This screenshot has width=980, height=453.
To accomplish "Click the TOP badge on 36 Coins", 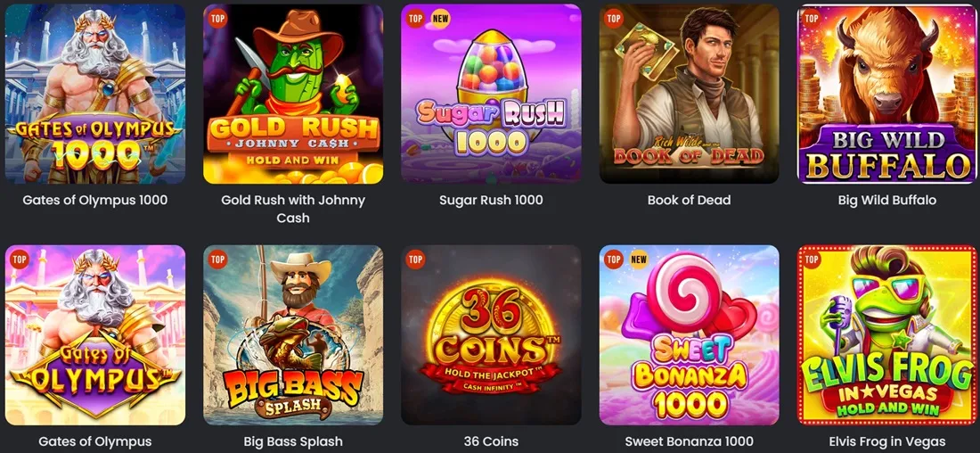I will (x=416, y=259).
